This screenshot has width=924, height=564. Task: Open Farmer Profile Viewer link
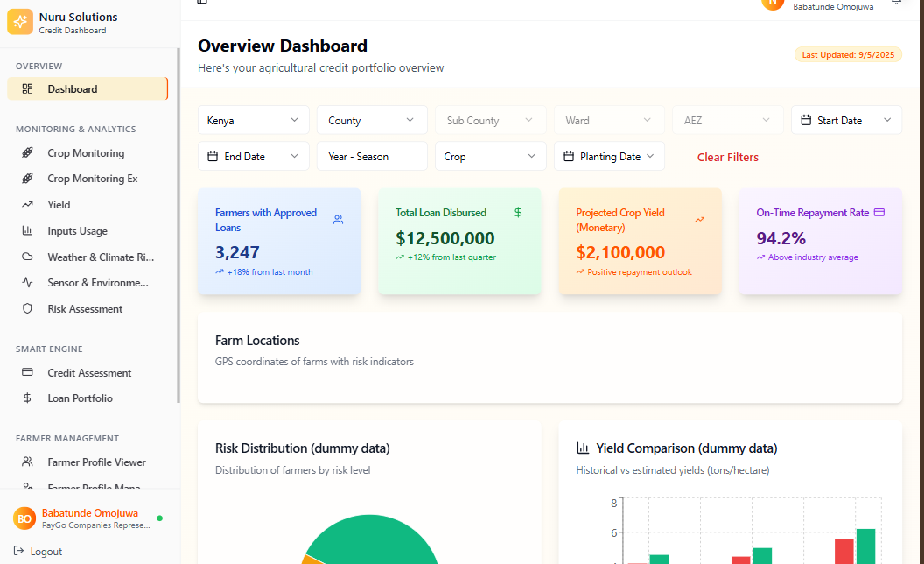(87, 462)
